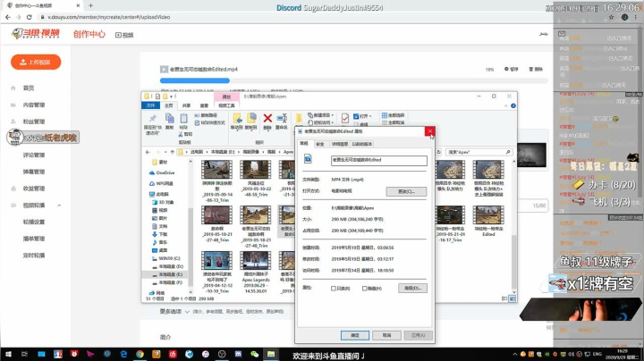Open the Open dropdown in Explorer ribbon

pyautogui.click(x=361, y=116)
